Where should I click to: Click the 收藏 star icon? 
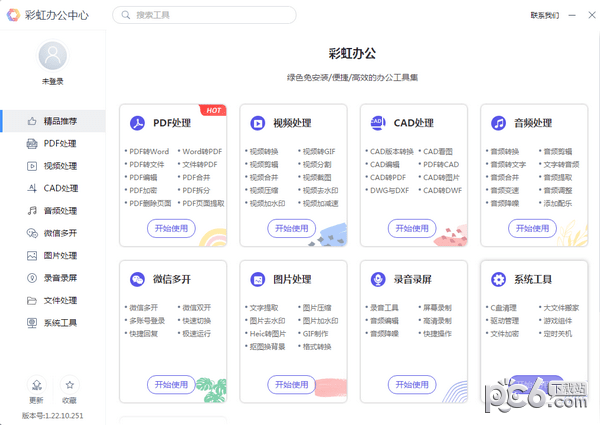[x=70, y=385]
